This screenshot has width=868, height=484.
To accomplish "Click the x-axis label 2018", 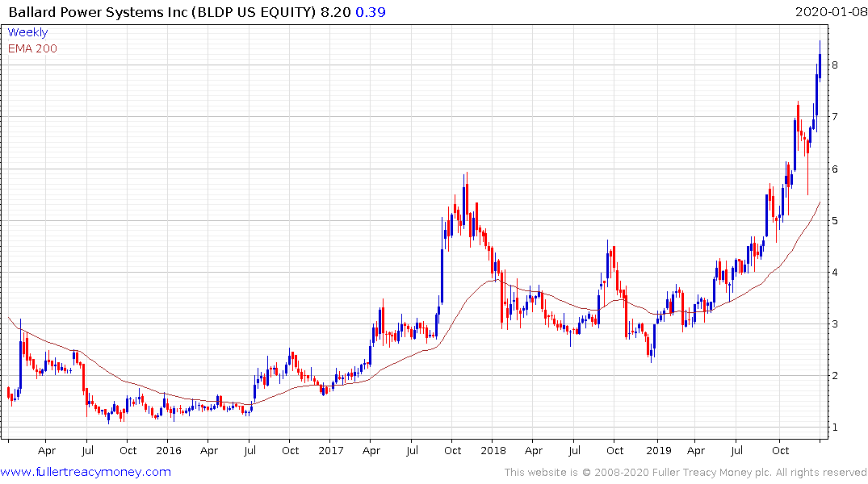I will click(493, 450).
